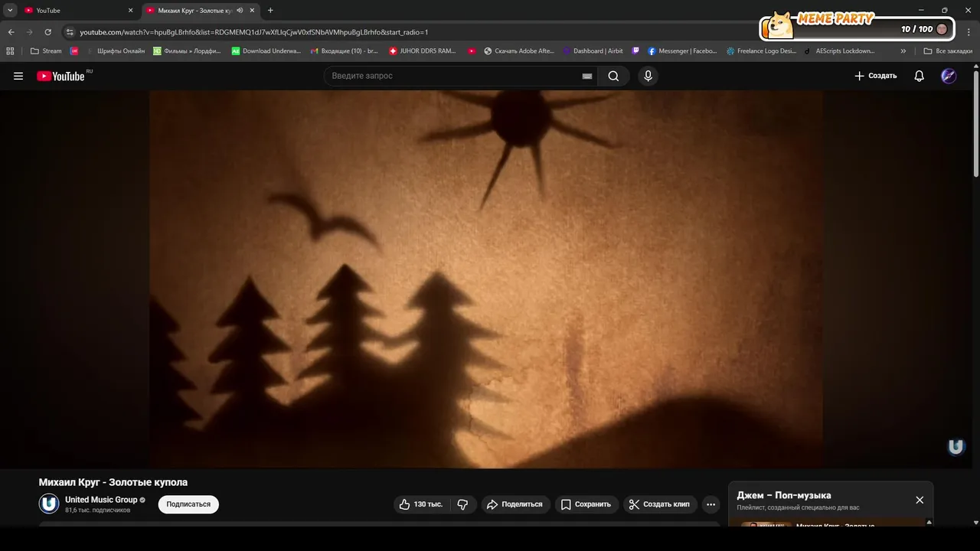This screenshot has width=980, height=551.
Task: Close the Михаил Круг tab
Action: click(252, 10)
